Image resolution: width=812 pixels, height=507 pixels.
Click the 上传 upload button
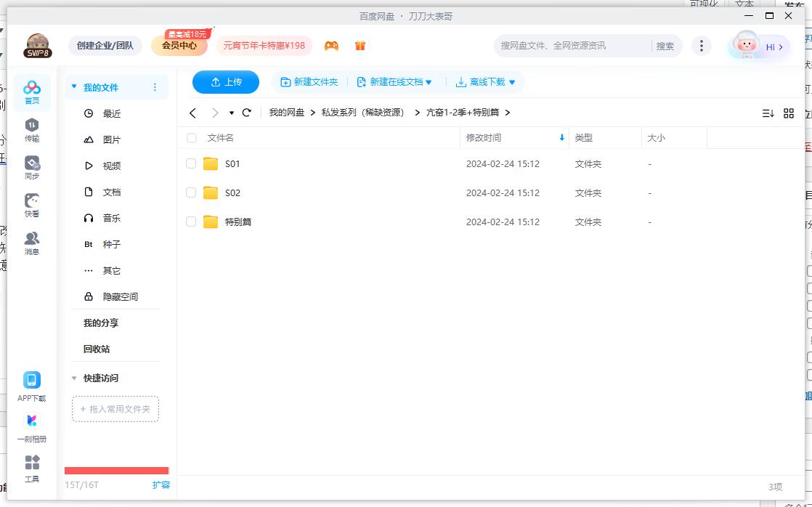[225, 82]
